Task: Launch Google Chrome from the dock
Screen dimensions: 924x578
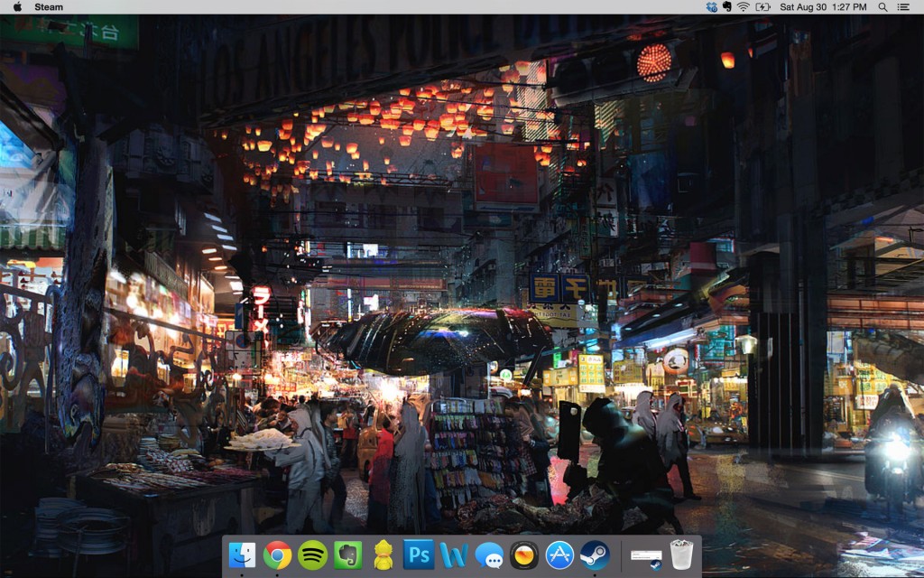Action: click(277, 555)
